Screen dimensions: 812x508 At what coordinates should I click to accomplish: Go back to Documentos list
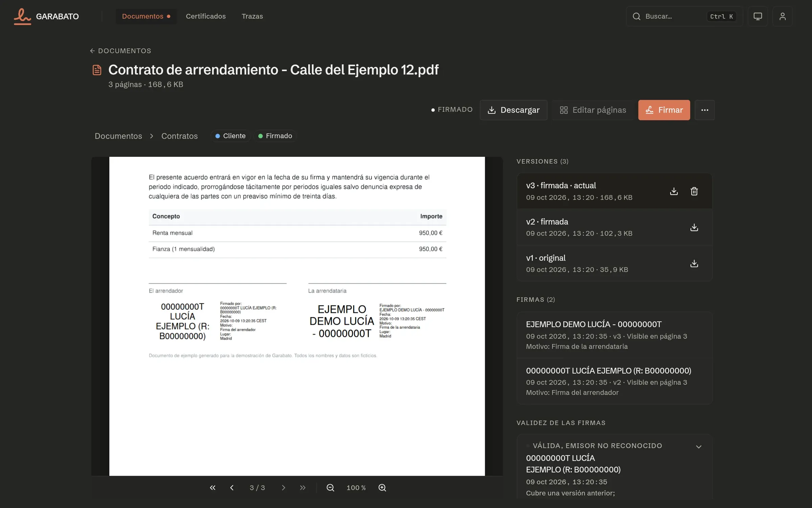click(x=121, y=51)
